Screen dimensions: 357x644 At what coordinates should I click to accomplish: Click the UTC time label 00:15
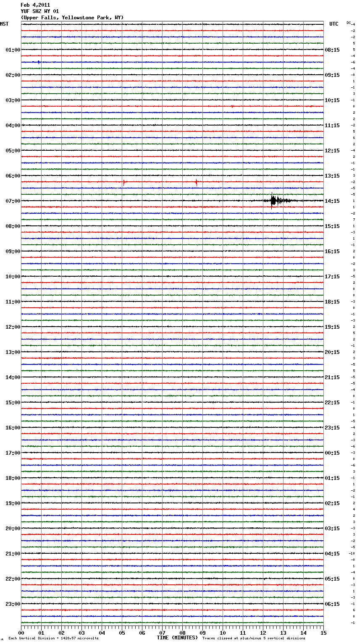[x=332, y=453]
